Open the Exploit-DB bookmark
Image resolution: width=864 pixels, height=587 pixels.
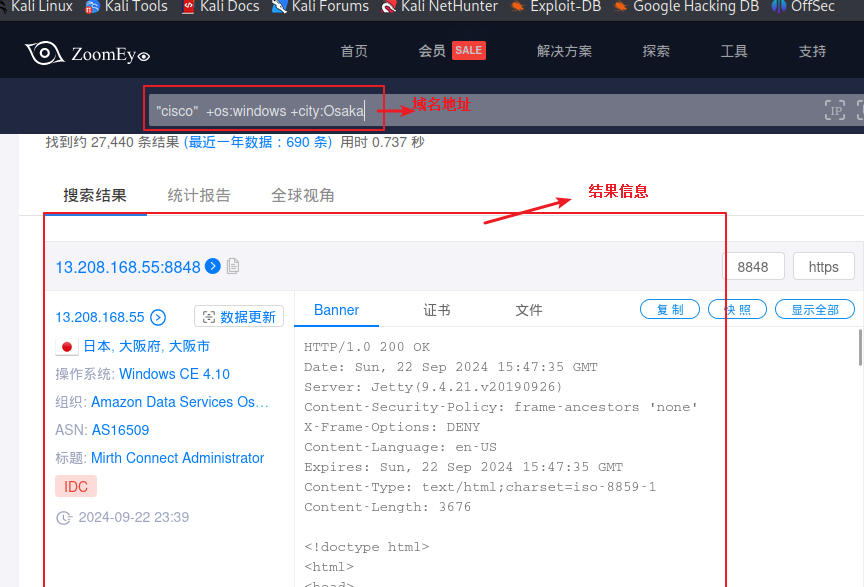point(555,7)
